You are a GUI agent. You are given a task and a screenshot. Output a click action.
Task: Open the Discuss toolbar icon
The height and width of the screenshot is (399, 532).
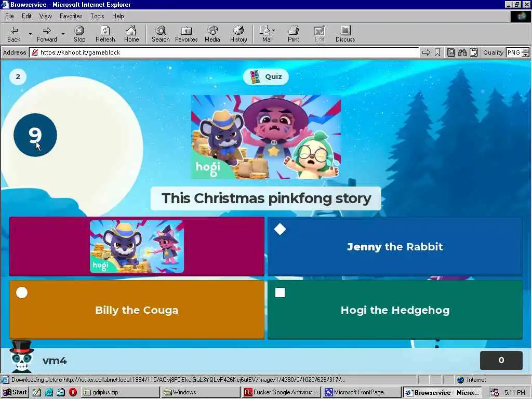tap(345, 34)
